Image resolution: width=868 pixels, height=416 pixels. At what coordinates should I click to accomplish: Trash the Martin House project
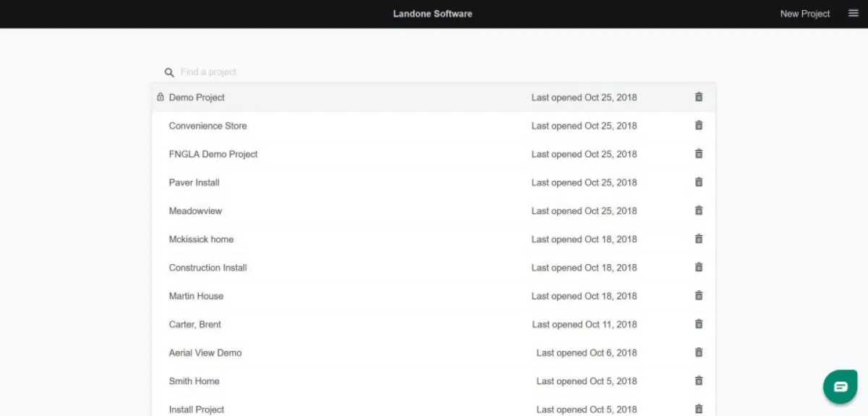[x=699, y=295]
